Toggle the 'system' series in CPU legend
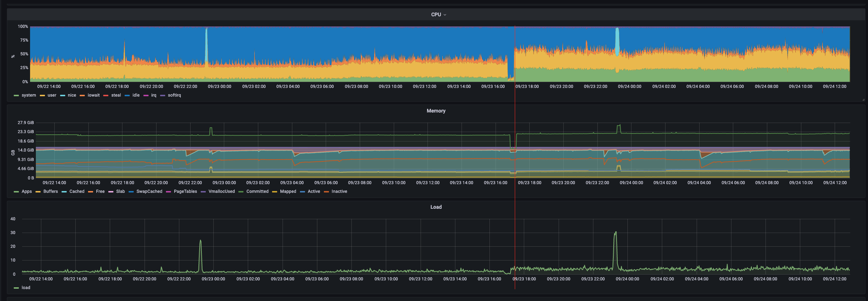 click(x=29, y=95)
